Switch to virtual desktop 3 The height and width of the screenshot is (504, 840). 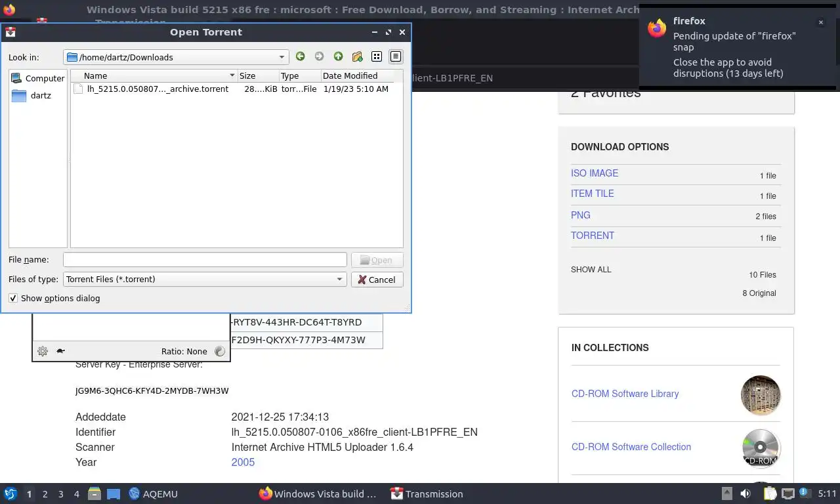click(x=60, y=494)
